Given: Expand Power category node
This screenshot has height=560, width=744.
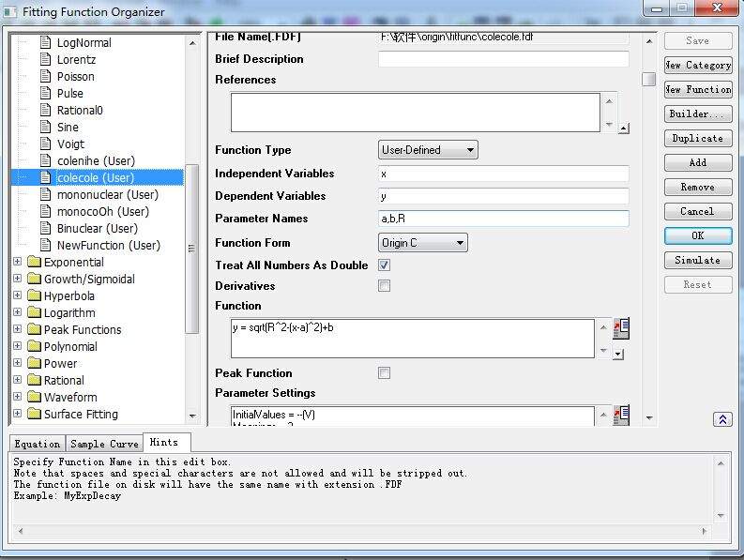Looking at the screenshot, I should (x=17, y=363).
